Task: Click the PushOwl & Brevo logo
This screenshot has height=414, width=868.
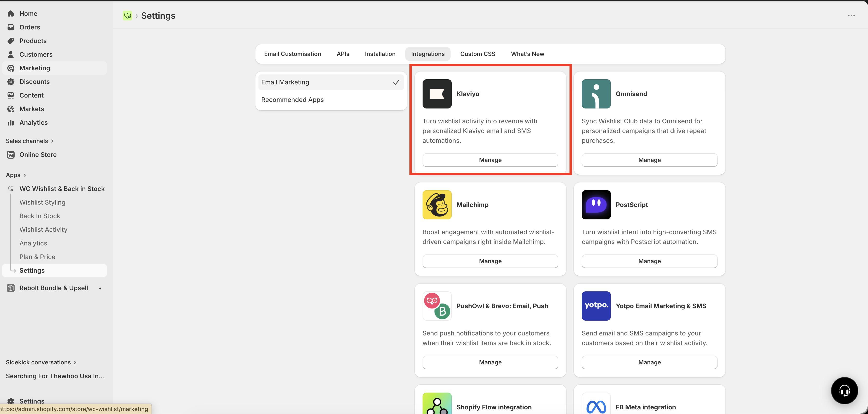Action: pyautogui.click(x=437, y=306)
